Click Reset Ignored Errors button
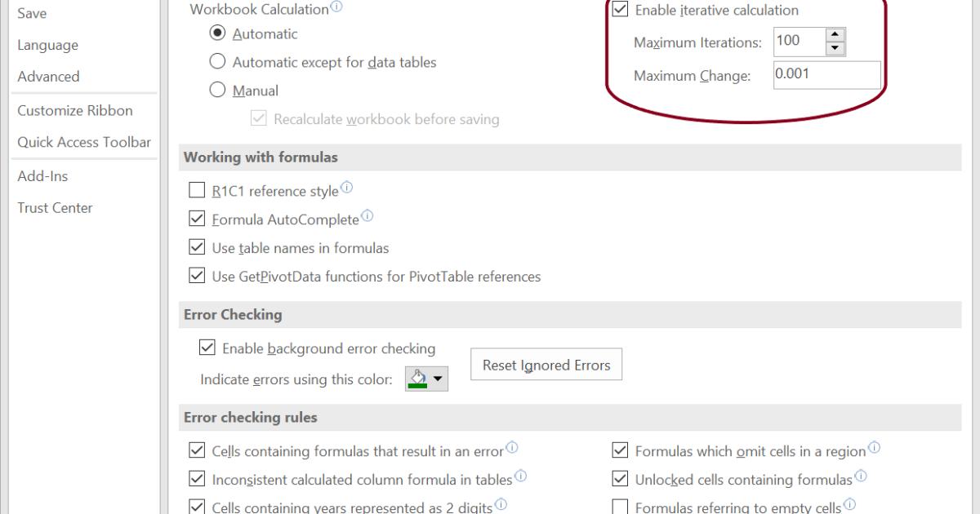The height and width of the screenshot is (514, 980). click(546, 365)
